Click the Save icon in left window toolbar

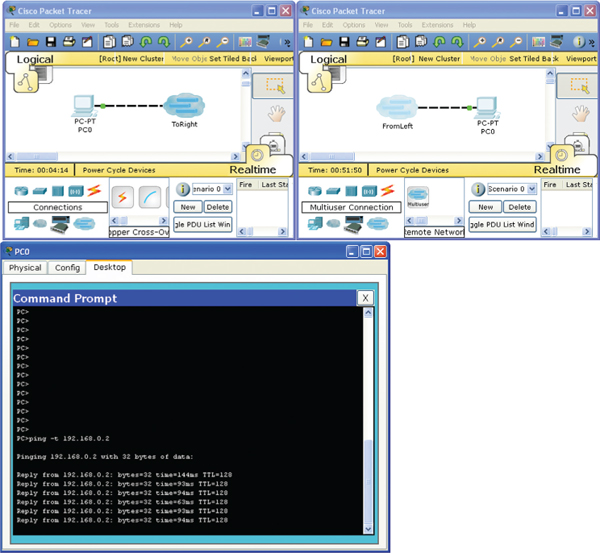coord(50,42)
